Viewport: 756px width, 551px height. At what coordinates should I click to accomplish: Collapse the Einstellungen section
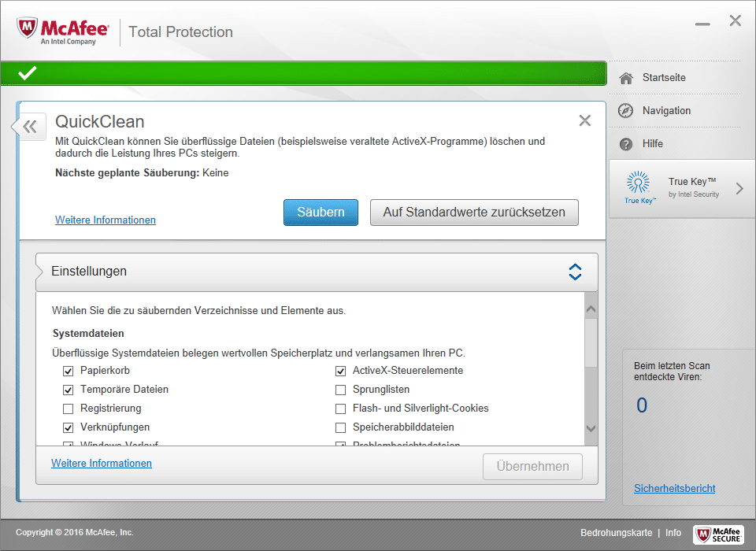pos(575,272)
